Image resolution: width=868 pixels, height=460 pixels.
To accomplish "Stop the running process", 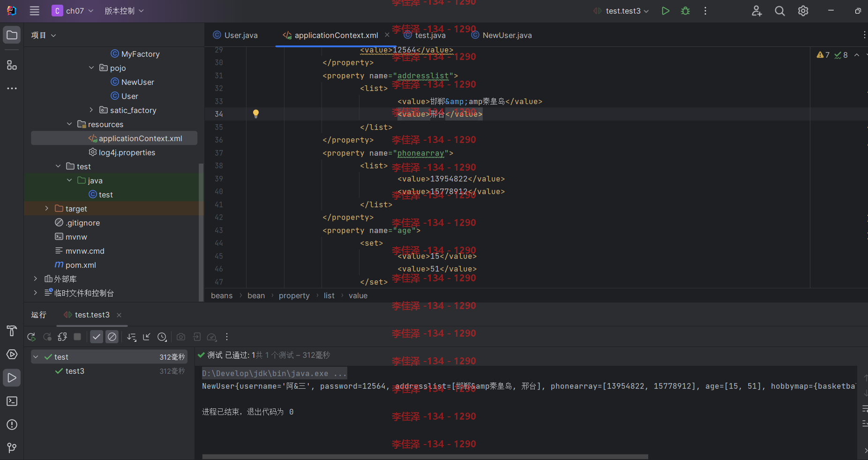I will pos(77,337).
